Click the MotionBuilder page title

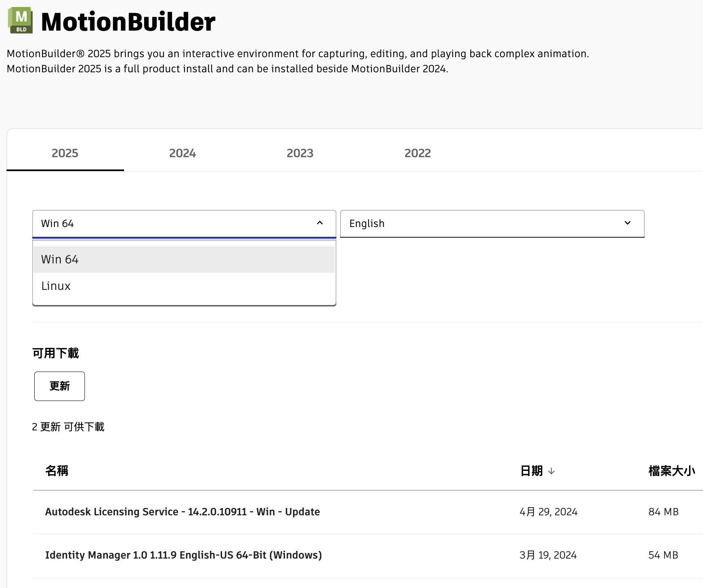(128, 22)
